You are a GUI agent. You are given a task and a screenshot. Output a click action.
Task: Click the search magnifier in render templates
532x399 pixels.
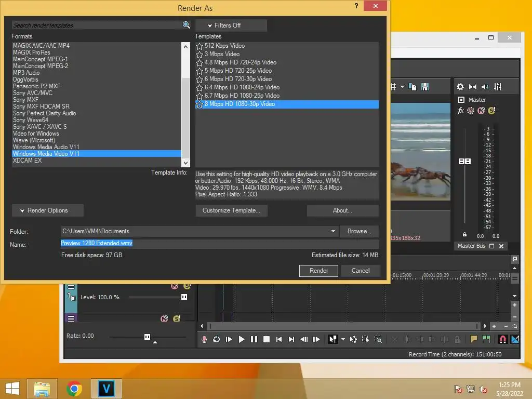pos(186,25)
